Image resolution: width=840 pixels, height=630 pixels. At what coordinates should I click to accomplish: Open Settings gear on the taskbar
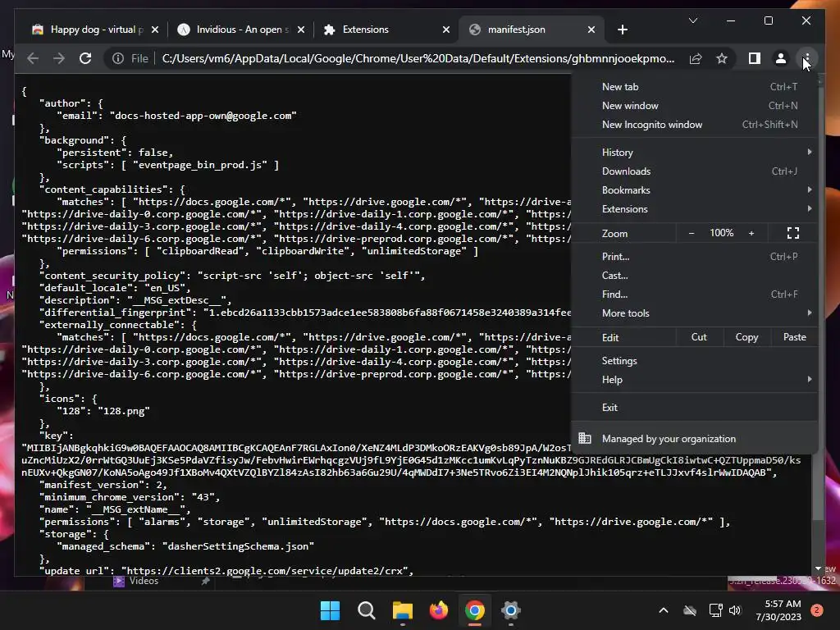tap(510, 610)
